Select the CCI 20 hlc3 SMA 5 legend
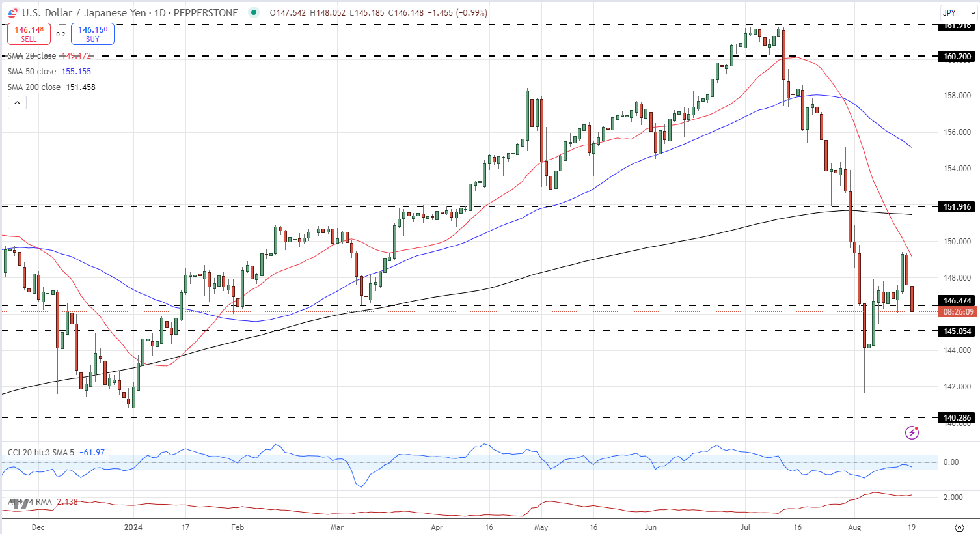This screenshot has width=980, height=534. pyautogui.click(x=56, y=452)
